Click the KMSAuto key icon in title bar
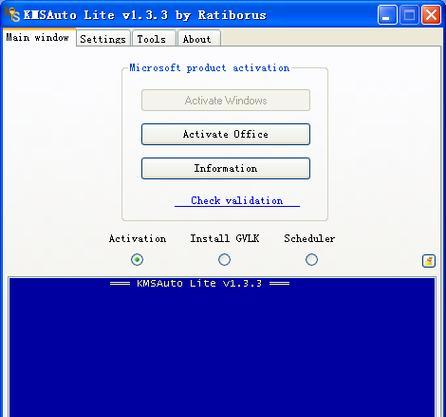Viewport: 446px width, 417px height. point(14,14)
